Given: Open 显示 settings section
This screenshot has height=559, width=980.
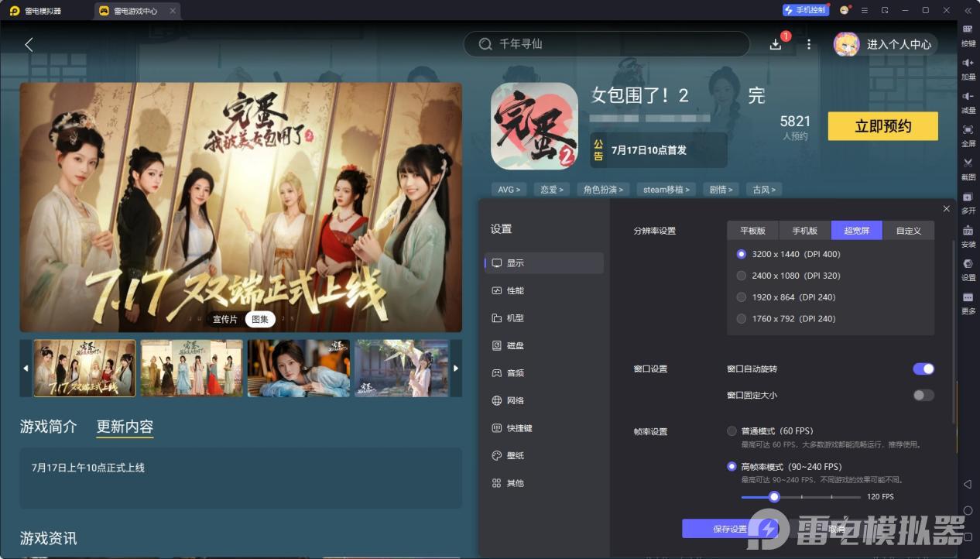Looking at the screenshot, I should click(x=544, y=263).
